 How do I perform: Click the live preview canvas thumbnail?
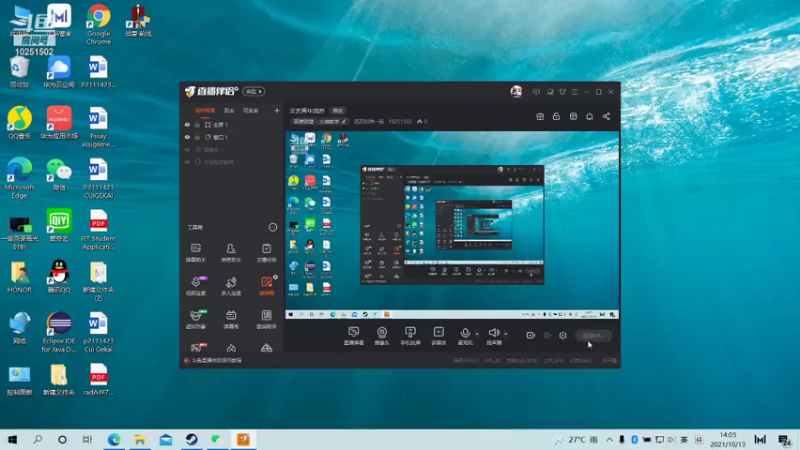tap(452, 225)
